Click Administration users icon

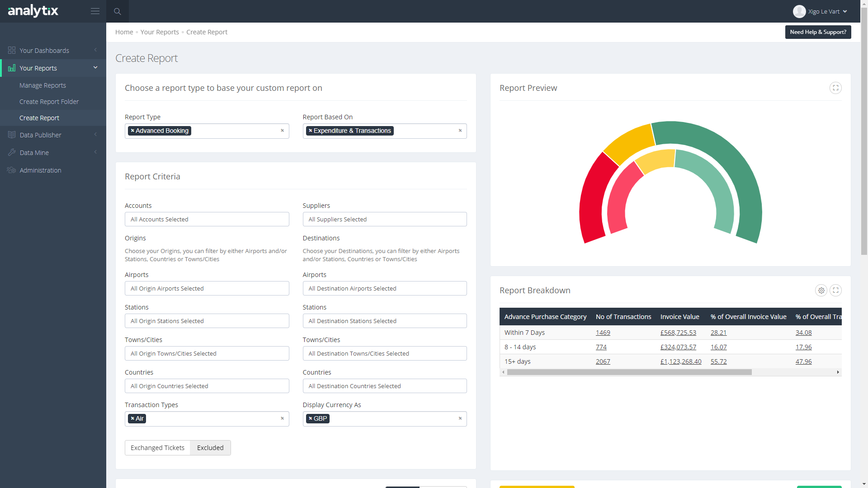(12, 170)
